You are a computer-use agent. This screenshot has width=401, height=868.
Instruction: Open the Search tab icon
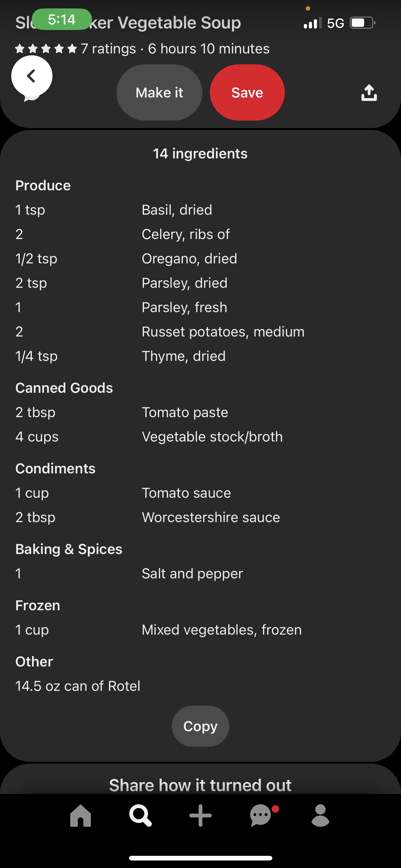click(x=140, y=815)
